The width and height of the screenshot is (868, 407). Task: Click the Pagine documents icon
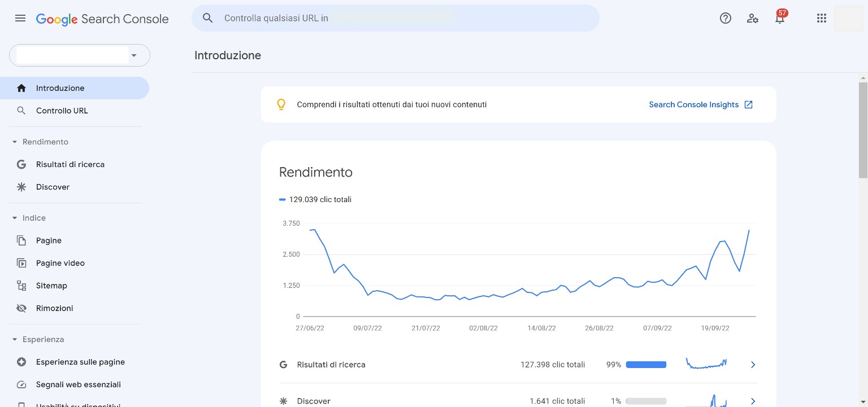click(x=21, y=240)
